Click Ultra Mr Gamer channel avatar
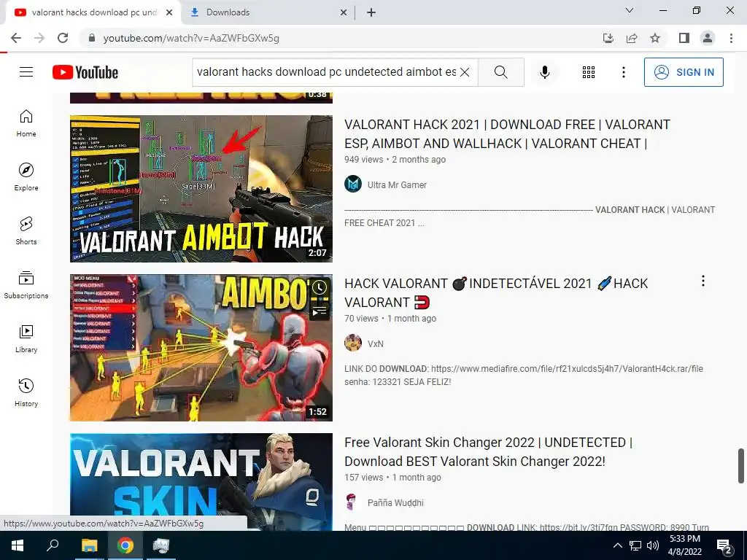 pos(353,184)
